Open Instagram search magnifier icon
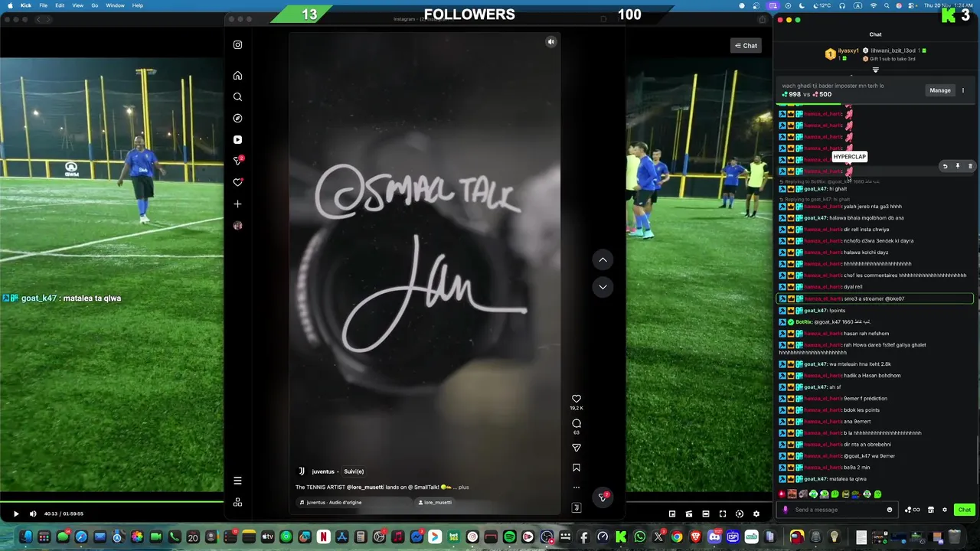The width and height of the screenshot is (980, 551). click(x=237, y=97)
